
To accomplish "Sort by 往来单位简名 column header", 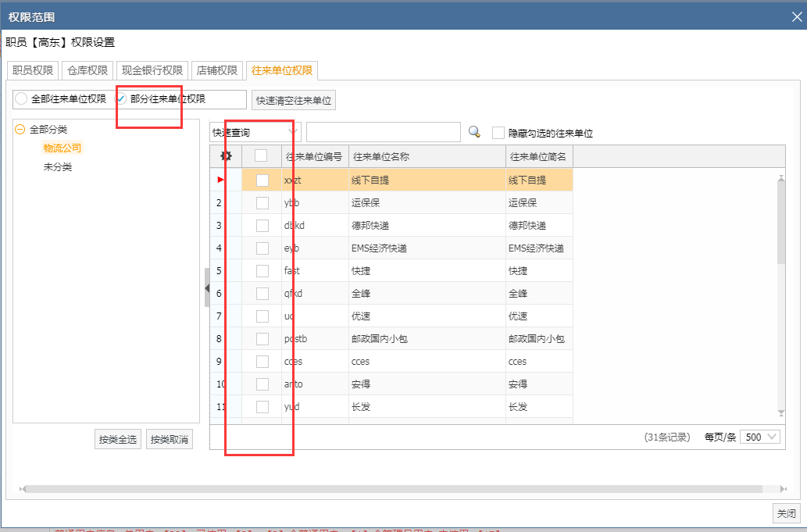I will point(539,156).
